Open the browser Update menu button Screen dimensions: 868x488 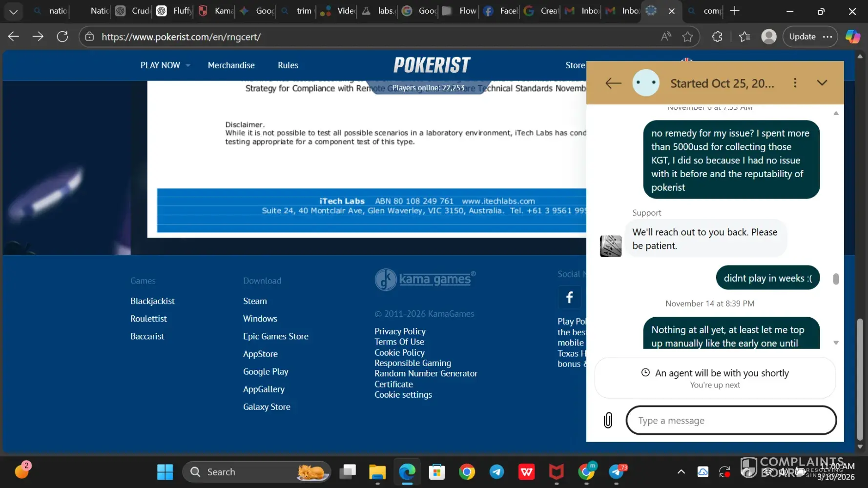[x=810, y=37]
